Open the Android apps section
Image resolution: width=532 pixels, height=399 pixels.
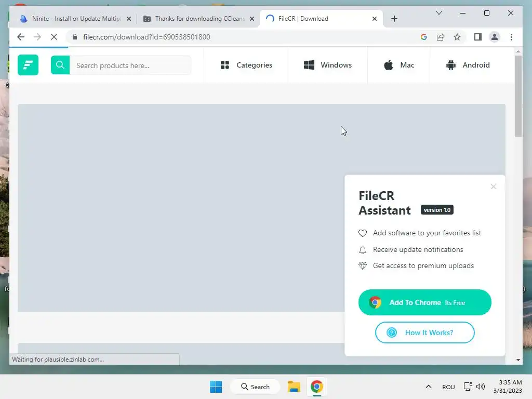pyautogui.click(x=468, y=65)
